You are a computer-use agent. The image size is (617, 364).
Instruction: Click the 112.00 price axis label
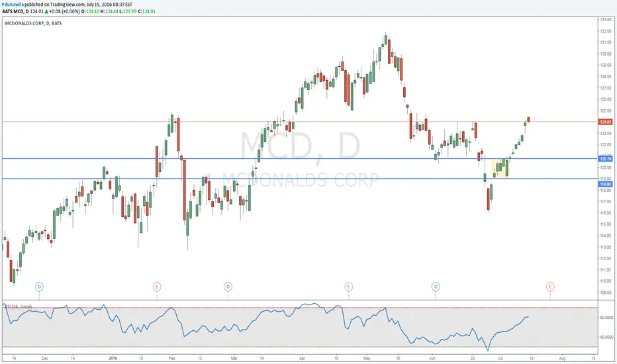(x=606, y=259)
